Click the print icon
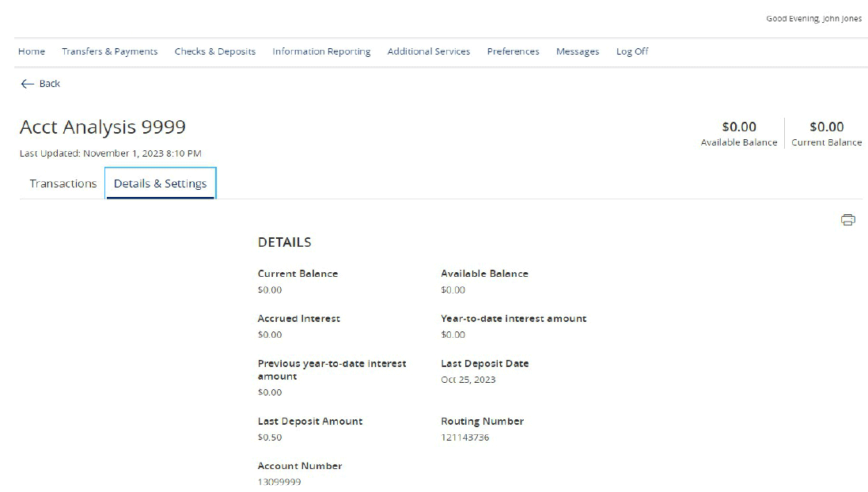The width and height of the screenshot is (868, 492). pos(847,220)
